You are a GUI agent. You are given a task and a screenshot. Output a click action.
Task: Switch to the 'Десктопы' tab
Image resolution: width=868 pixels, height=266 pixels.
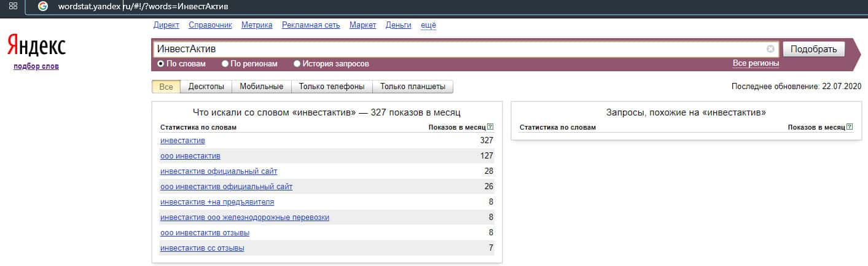tap(206, 87)
